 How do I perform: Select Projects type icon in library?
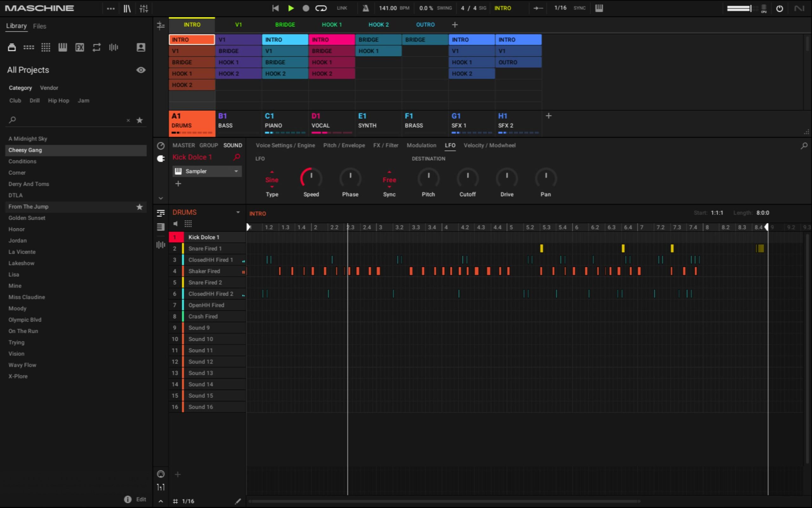point(12,47)
